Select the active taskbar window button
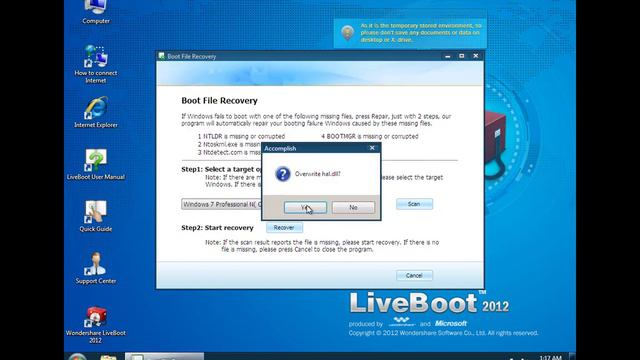The image size is (640, 360). [x=164, y=357]
